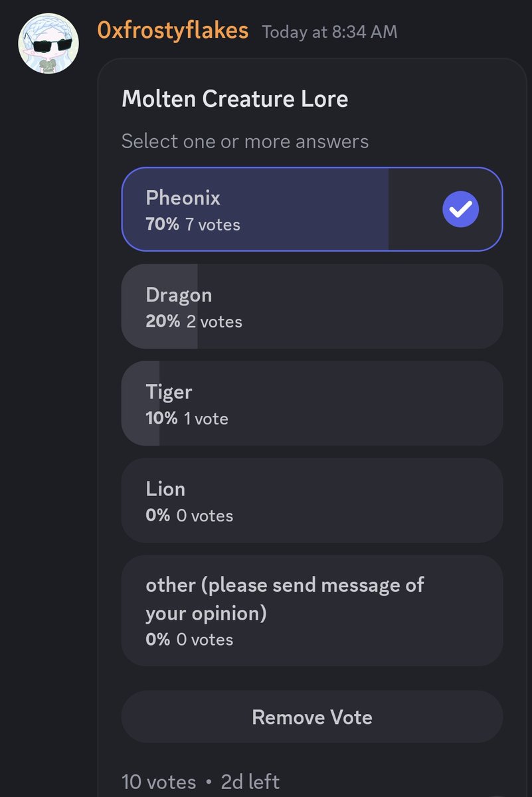
Task: Click the 7 votes count under Pheonix
Action: 213,224
